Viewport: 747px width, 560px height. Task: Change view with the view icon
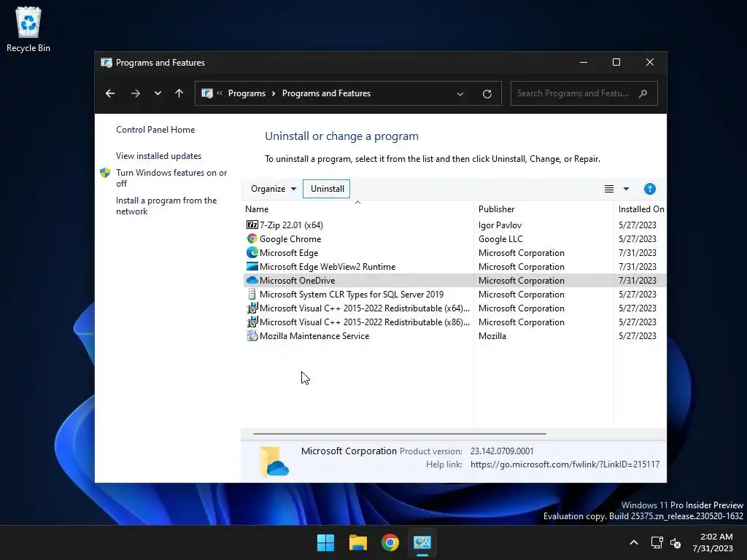[609, 189]
